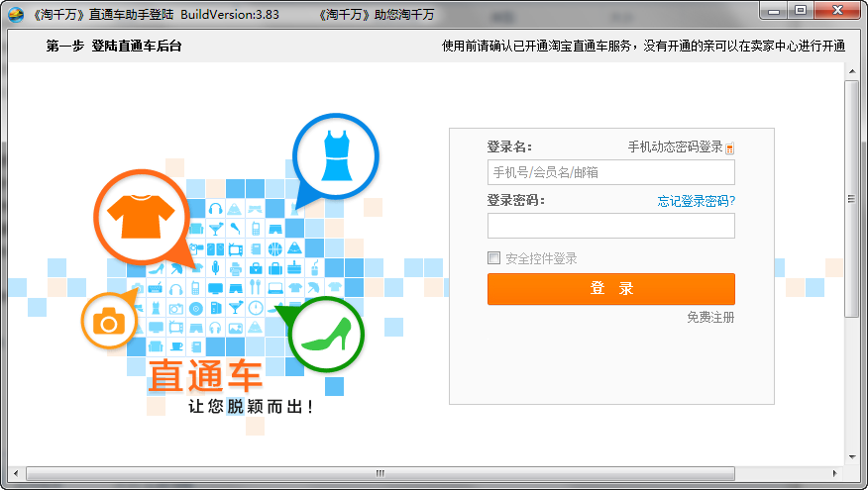Click the horizontal scrollbar right arrow

click(x=834, y=473)
